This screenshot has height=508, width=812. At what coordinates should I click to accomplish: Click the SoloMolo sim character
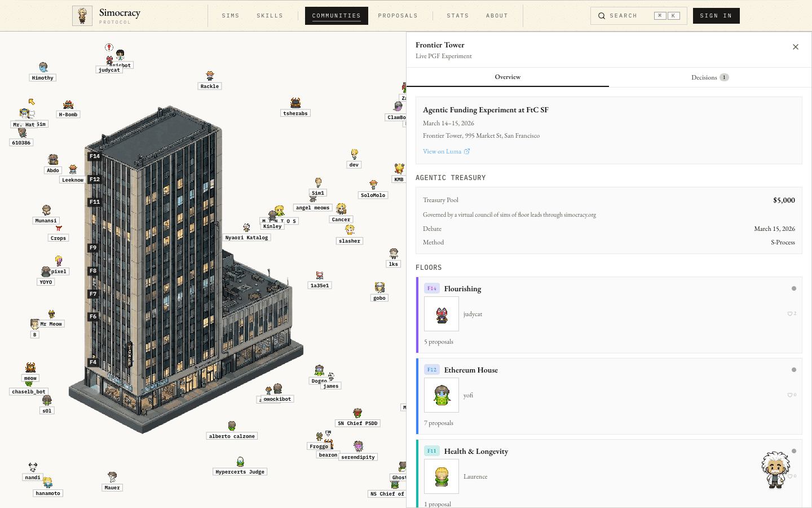coord(373,185)
